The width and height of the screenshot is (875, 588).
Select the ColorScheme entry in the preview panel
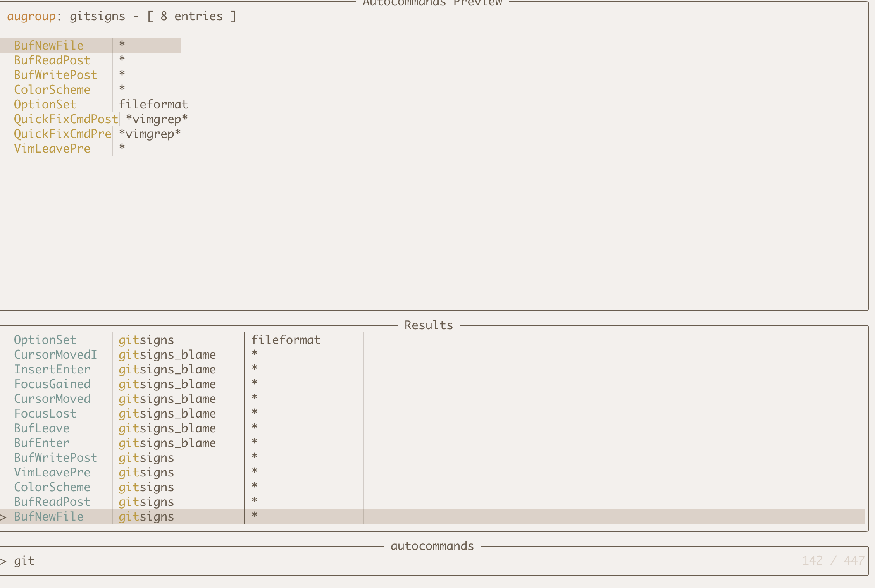point(52,89)
